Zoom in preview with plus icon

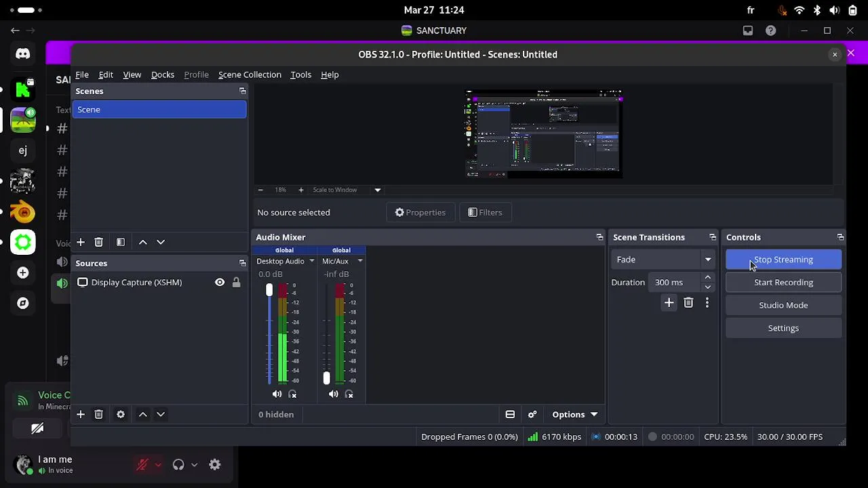(301, 190)
